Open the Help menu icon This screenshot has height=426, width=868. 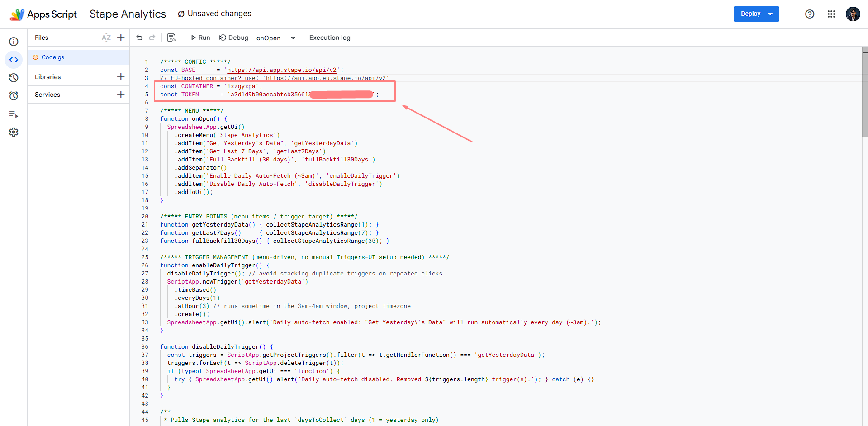tap(810, 14)
